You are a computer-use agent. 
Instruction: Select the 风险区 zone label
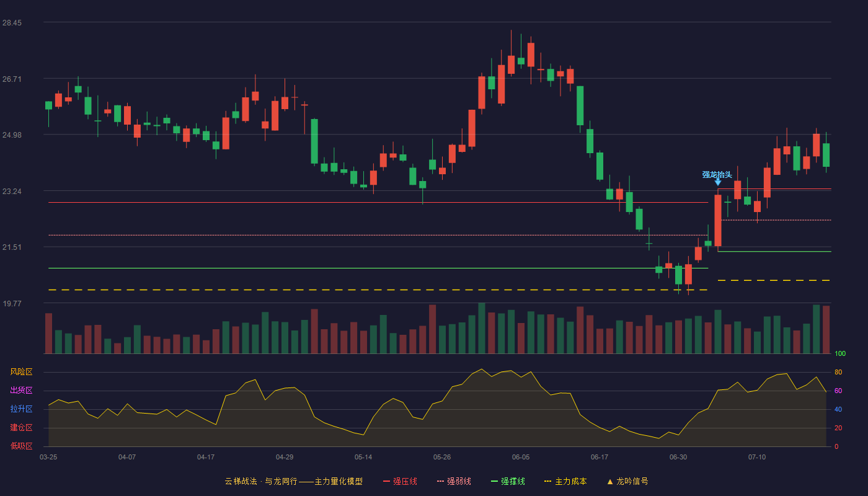[x=21, y=372]
